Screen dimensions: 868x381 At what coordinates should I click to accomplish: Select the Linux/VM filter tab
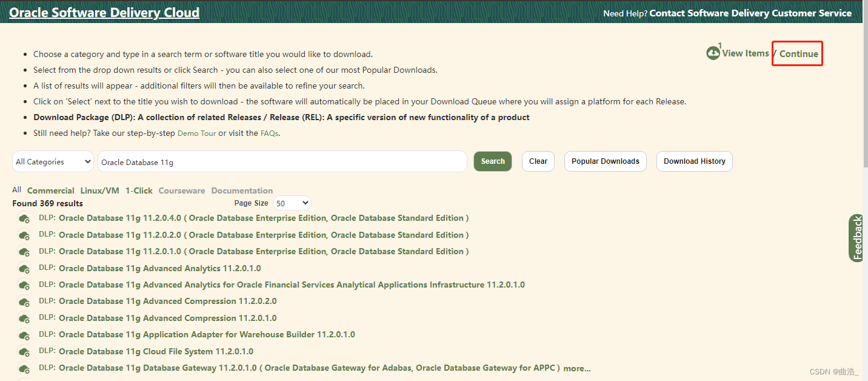[x=100, y=190]
